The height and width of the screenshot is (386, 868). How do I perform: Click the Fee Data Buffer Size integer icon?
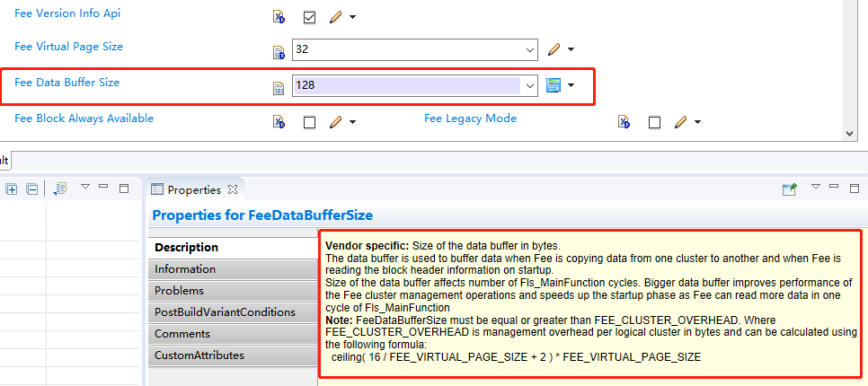pyautogui.click(x=279, y=89)
